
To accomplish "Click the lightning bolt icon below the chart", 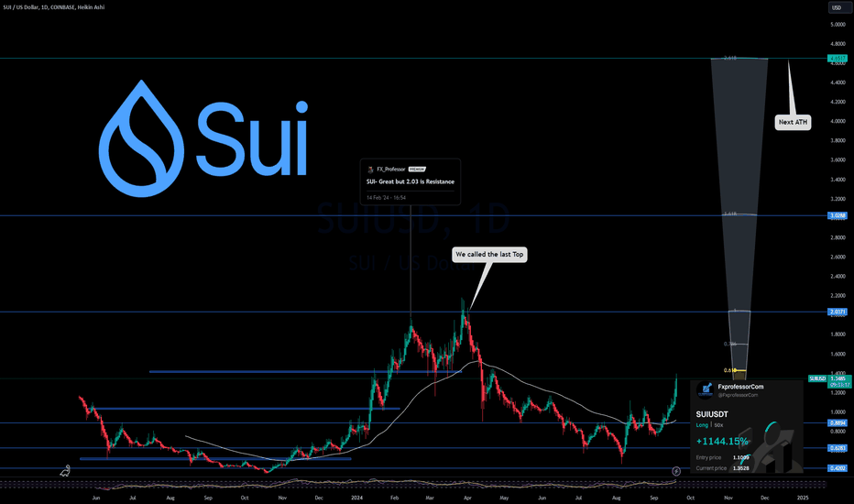I will (676, 471).
